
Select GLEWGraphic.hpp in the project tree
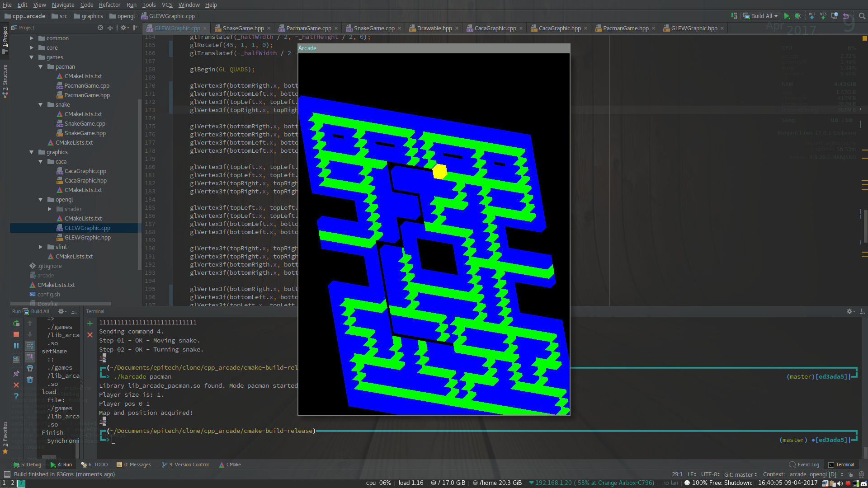pyautogui.click(x=87, y=238)
